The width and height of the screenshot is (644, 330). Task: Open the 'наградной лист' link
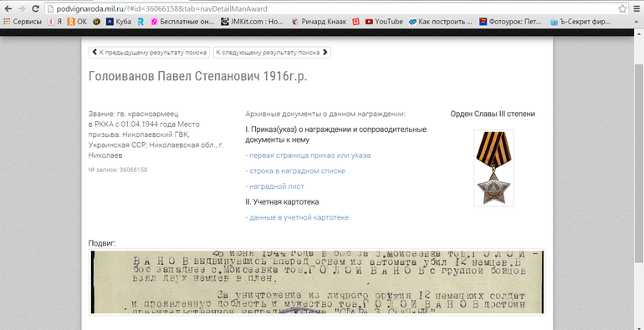(x=275, y=186)
